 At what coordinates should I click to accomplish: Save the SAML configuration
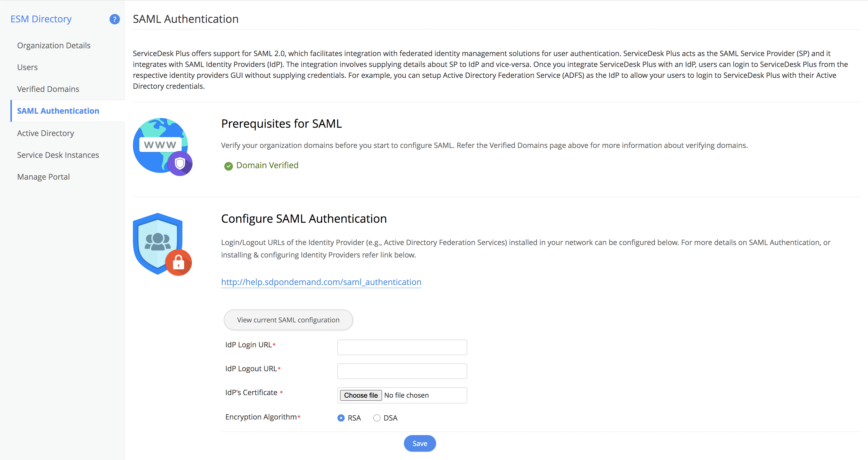click(x=420, y=443)
